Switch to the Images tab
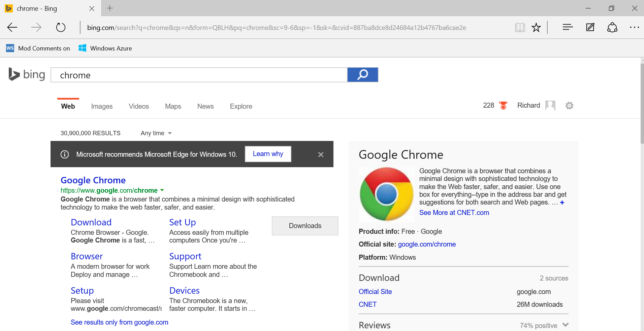The image size is (644, 331). coord(102,106)
